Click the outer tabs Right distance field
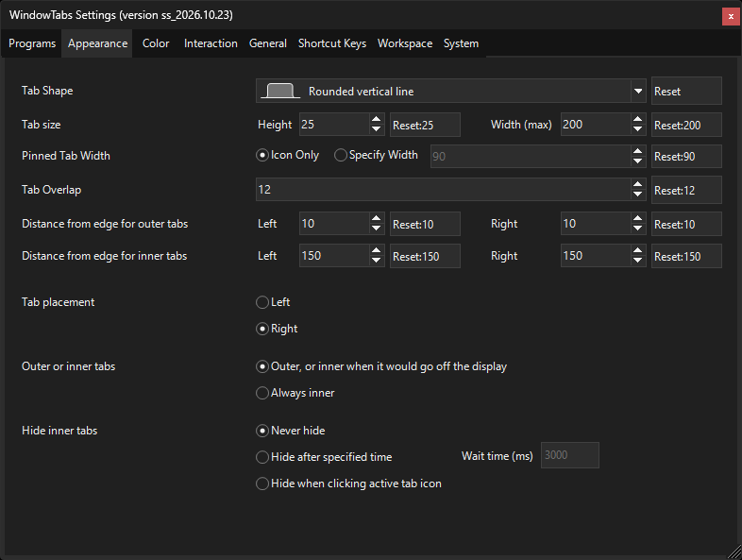This screenshot has width=742, height=560. 596,224
